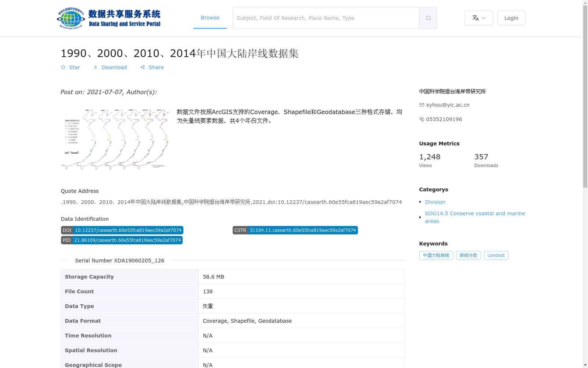Click the Data Type value 矢量

pos(208,306)
